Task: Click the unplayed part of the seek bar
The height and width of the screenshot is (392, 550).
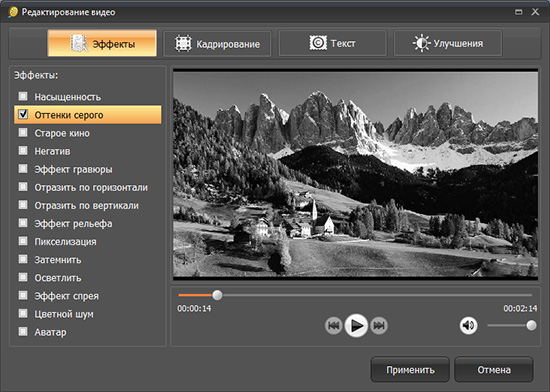Action: 377,295
